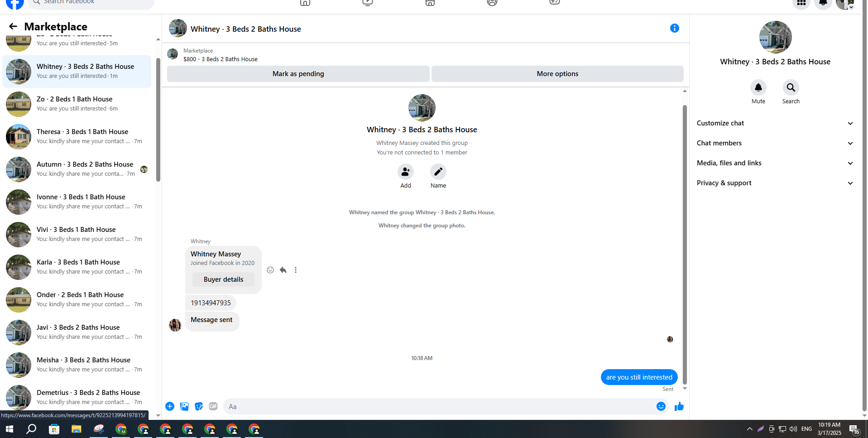React to Whitney Massey's message with the emoji icon
The height and width of the screenshot is (438, 868).
click(270, 270)
